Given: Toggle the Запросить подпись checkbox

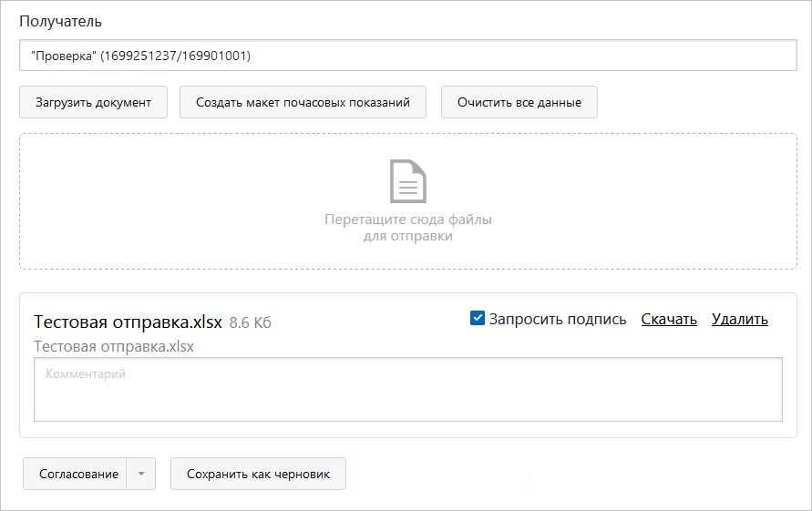Looking at the screenshot, I should point(477,318).
